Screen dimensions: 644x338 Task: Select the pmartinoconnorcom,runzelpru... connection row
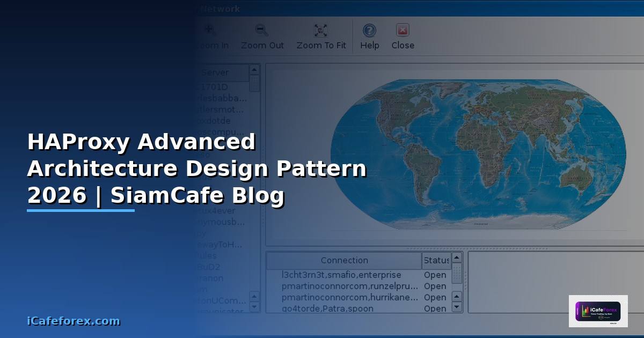click(x=358, y=286)
